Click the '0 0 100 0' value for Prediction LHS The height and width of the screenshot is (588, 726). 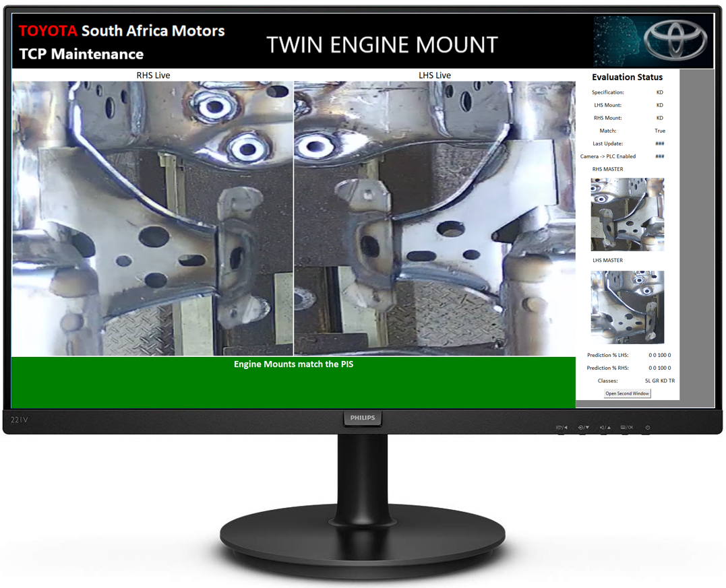659,356
